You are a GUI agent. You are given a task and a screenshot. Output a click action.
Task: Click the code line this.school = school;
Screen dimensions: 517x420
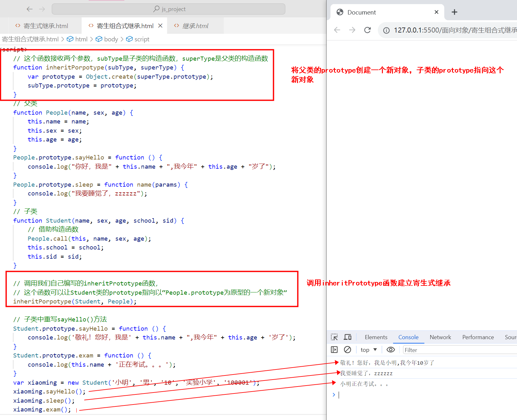66,248
